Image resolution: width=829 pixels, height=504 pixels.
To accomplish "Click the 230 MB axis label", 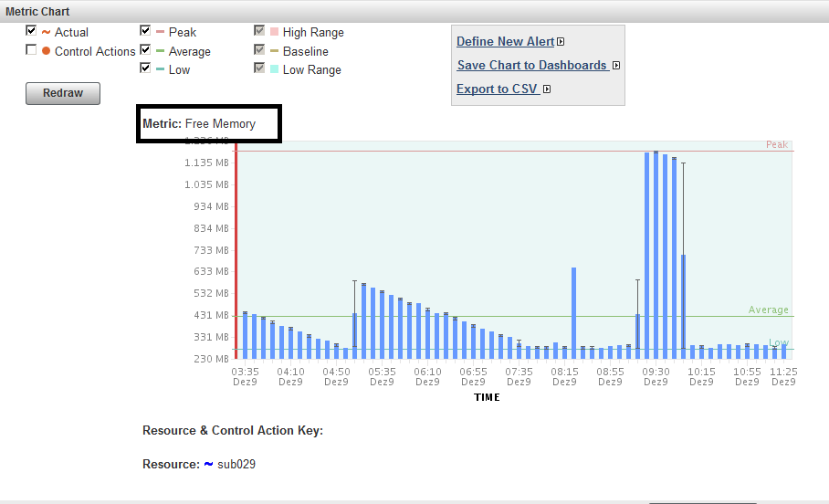I will 211,359.
